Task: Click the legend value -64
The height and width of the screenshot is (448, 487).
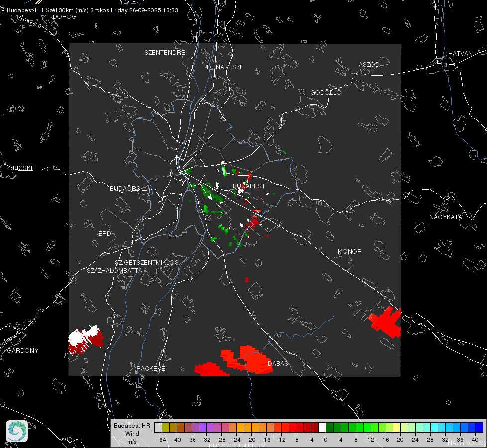Action: 161,440
